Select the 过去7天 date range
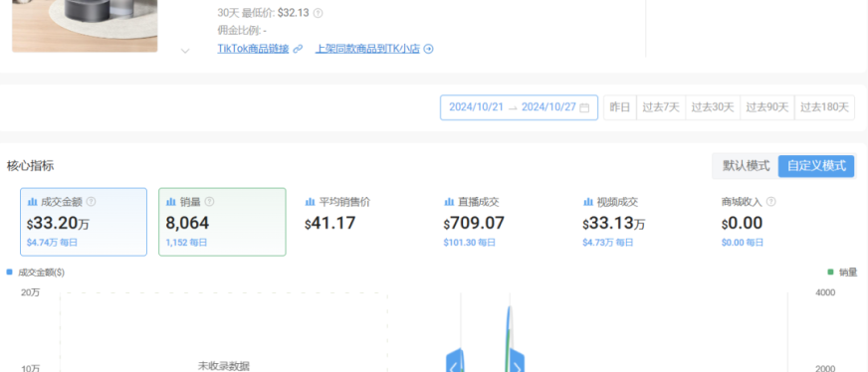 [x=660, y=107]
